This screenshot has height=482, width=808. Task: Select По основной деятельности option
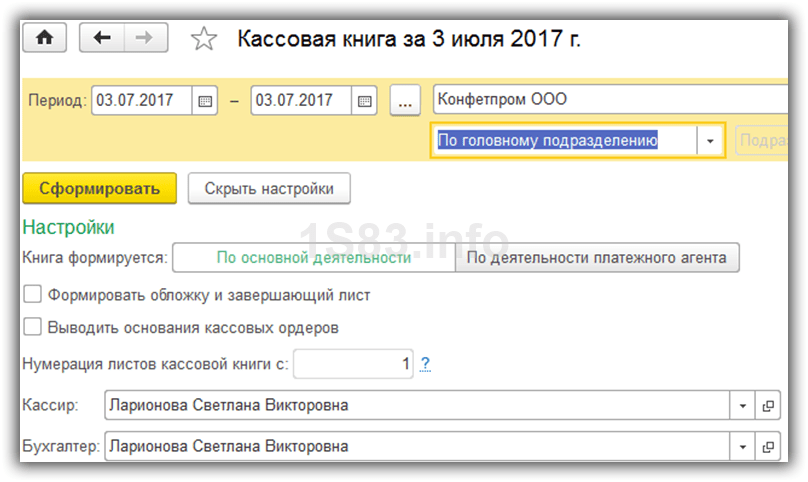[314, 257]
